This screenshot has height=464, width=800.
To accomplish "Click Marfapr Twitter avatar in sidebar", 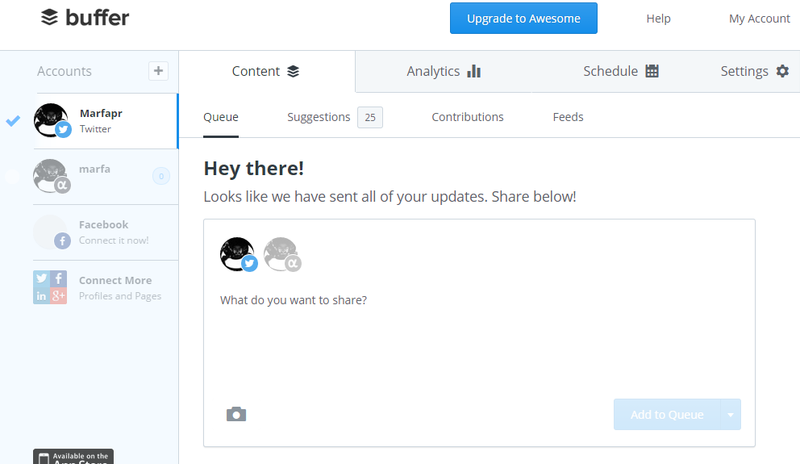I will pos(52,120).
